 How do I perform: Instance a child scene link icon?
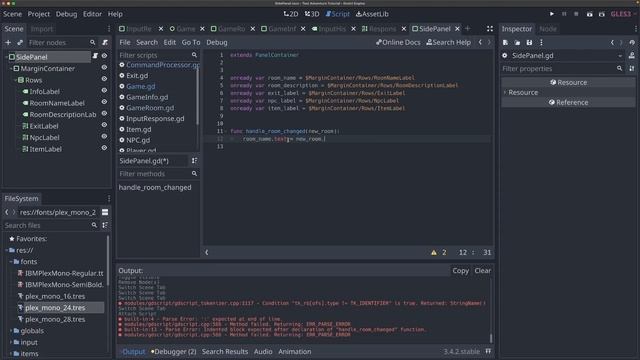coord(20,42)
